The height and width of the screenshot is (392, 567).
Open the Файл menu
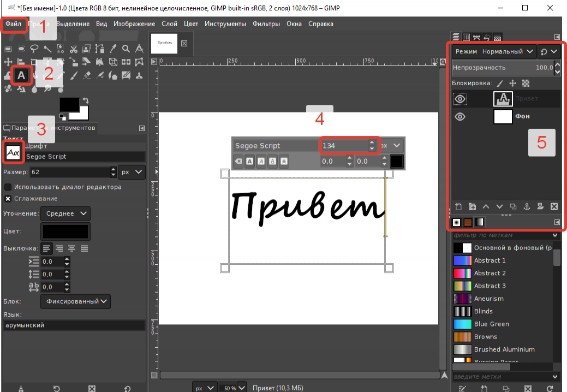[14, 24]
